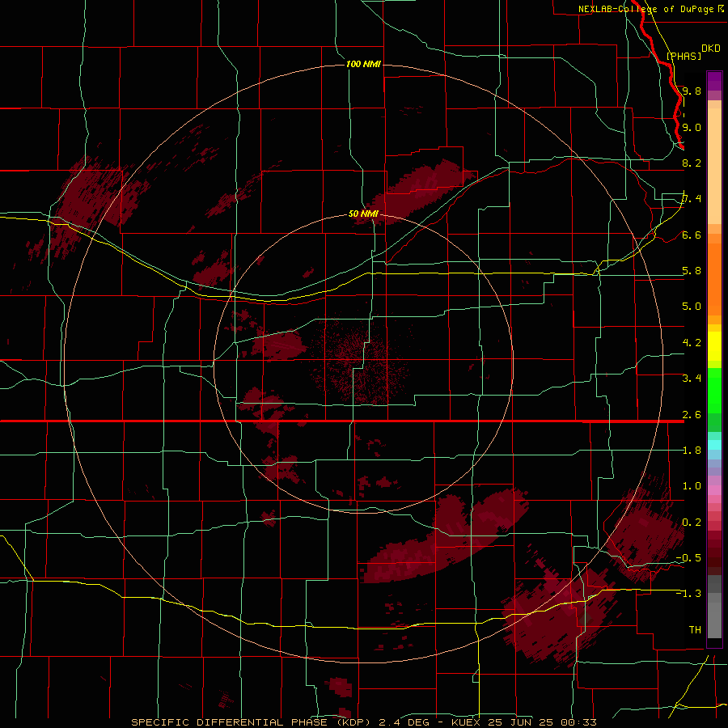The height and width of the screenshot is (728, 728).
Task: Click the bright yellow color bar segment
Action: pos(714,346)
